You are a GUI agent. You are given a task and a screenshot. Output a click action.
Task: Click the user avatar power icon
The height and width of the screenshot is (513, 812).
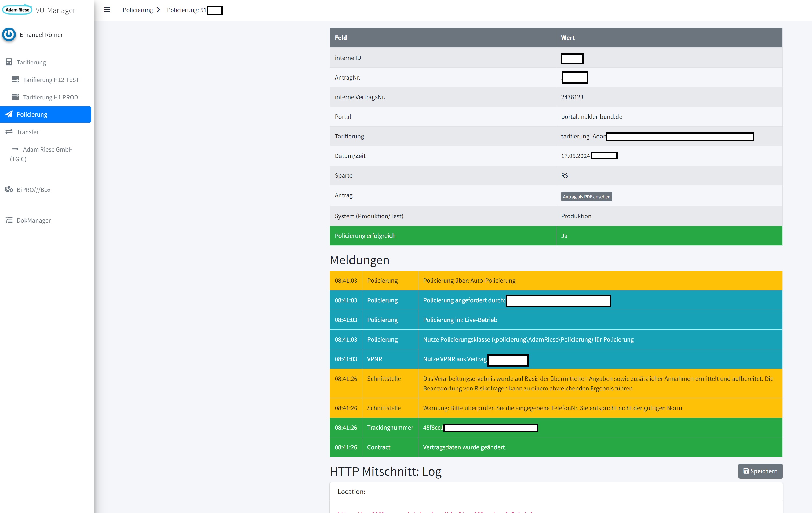(9, 34)
